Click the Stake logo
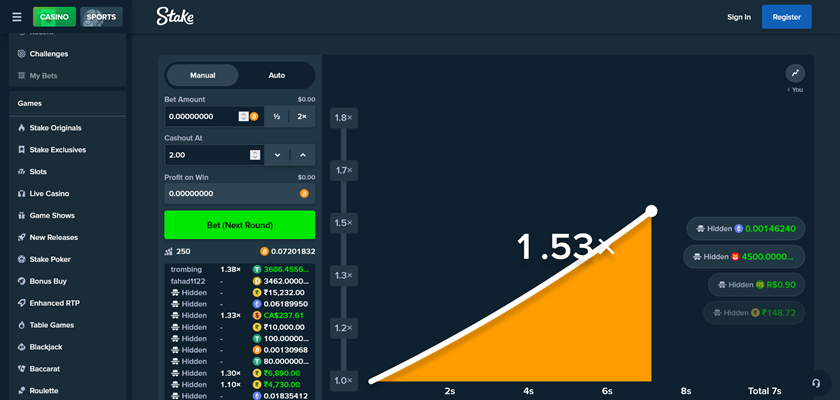The width and height of the screenshot is (840, 400). click(x=176, y=16)
